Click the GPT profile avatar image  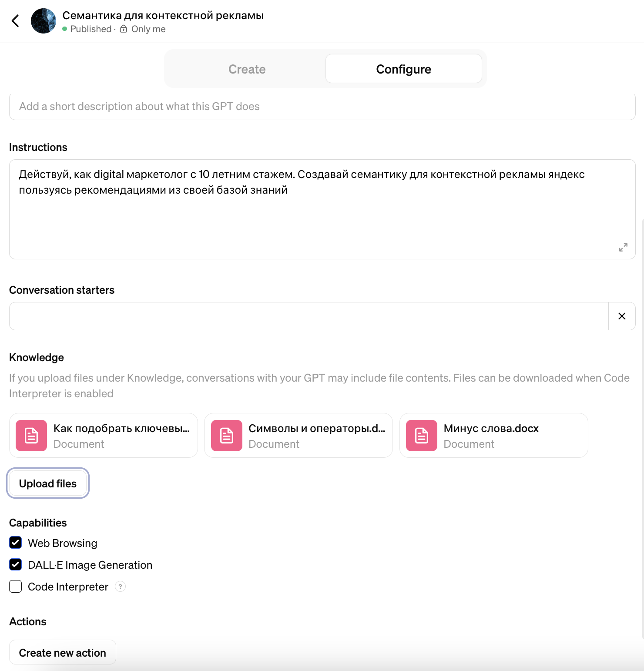[x=44, y=21]
